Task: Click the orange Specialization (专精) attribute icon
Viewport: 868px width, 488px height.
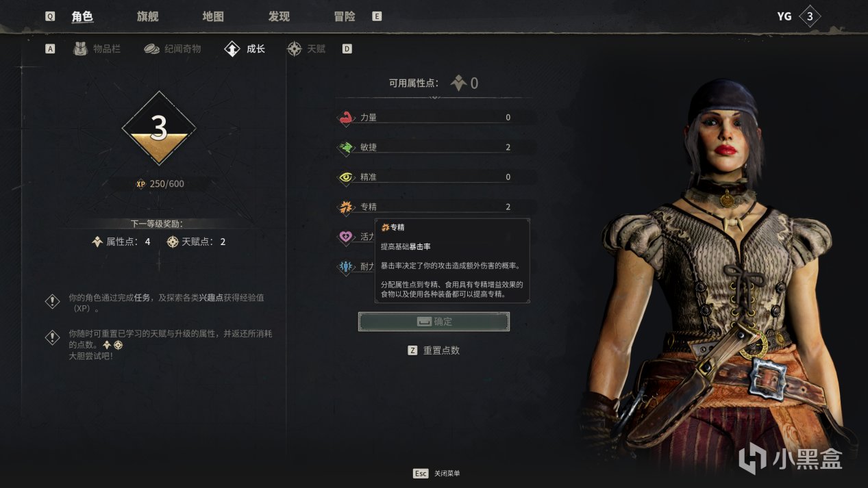Action: coord(346,207)
